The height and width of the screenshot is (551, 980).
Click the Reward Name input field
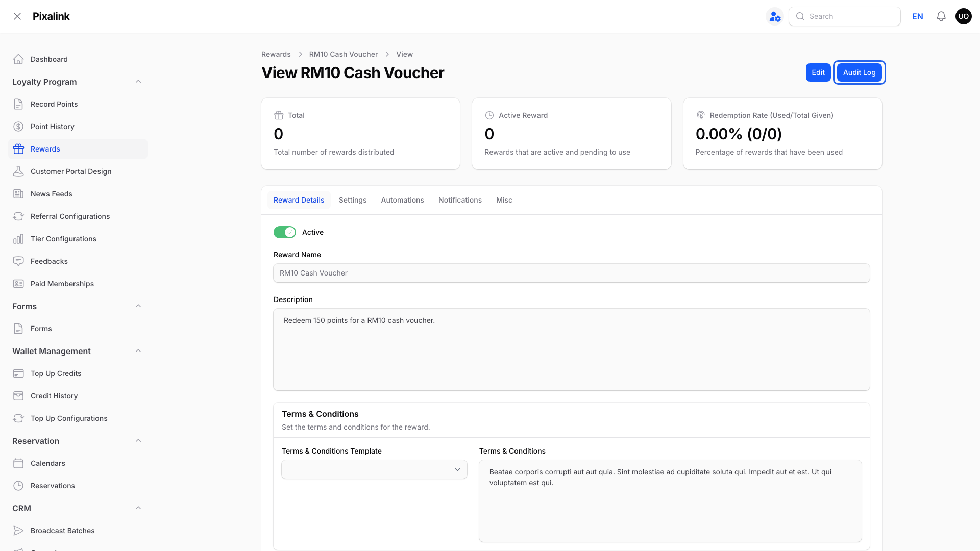[572, 273]
